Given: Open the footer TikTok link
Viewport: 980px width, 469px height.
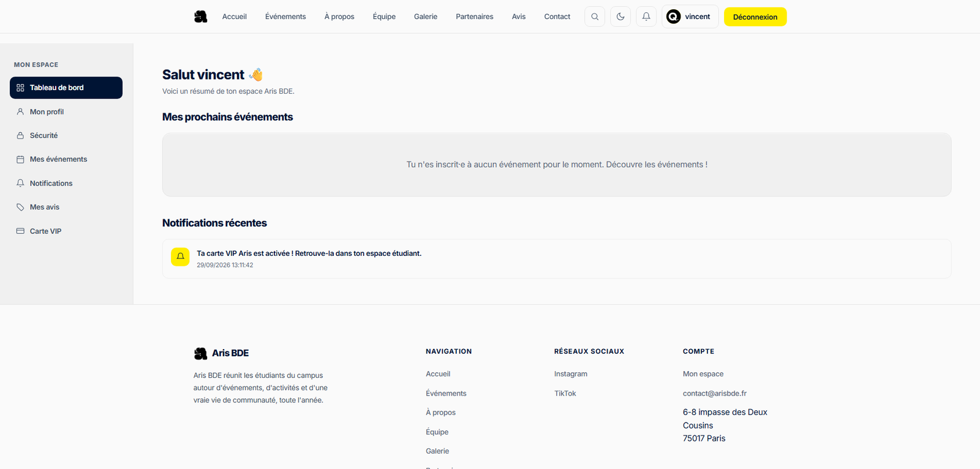Looking at the screenshot, I should pos(565,394).
